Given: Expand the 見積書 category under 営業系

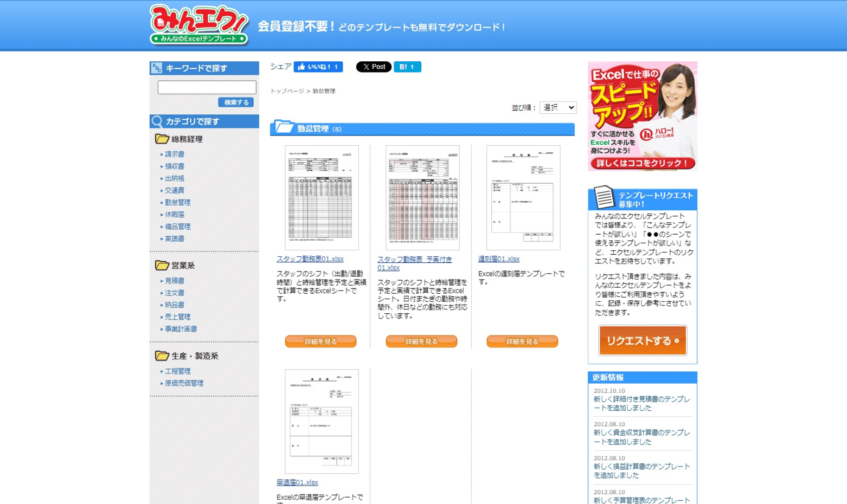Looking at the screenshot, I should 175,281.
